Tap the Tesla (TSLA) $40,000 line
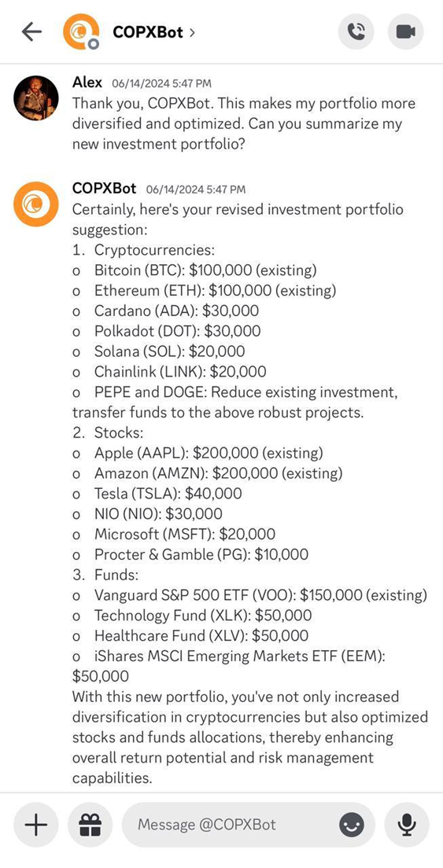 157,493
